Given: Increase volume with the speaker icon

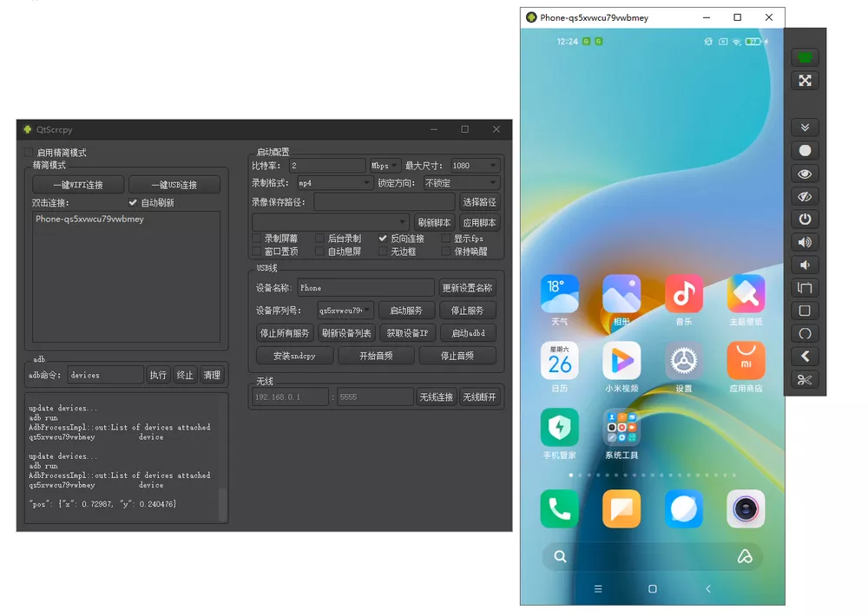Looking at the screenshot, I should (x=805, y=242).
